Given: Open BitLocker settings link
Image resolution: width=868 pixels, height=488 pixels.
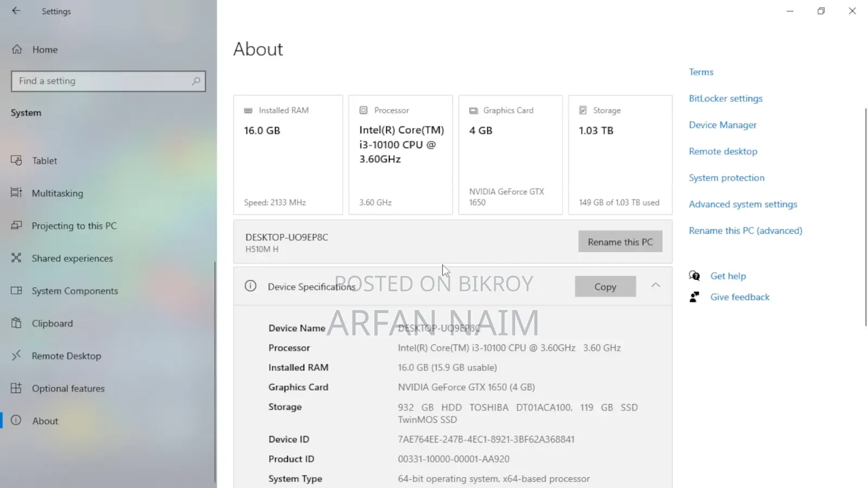Looking at the screenshot, I should (725, 99).
